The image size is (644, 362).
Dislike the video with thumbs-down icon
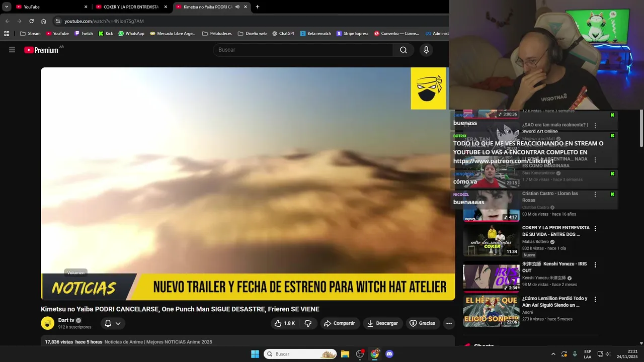308,323
